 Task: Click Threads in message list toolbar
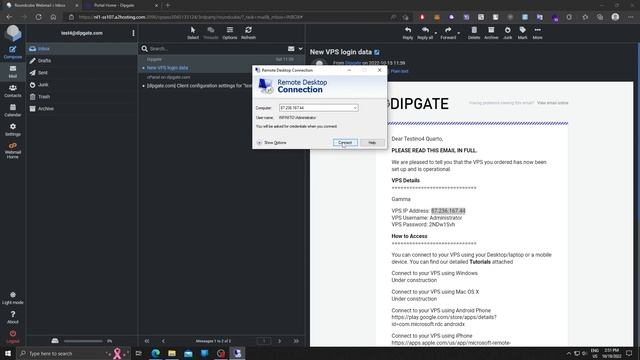pyautogui.click(x=211, y=33)
